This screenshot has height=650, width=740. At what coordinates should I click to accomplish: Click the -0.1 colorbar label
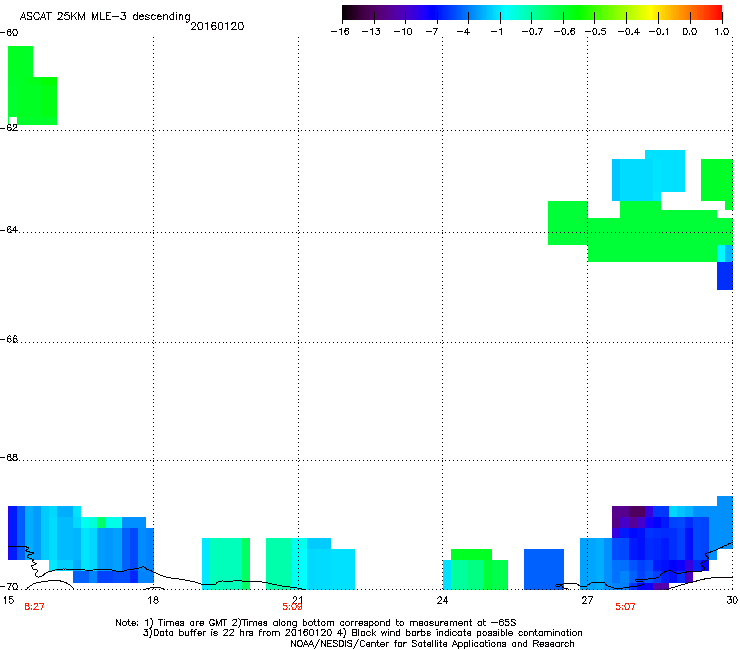(x=659, y=32)
